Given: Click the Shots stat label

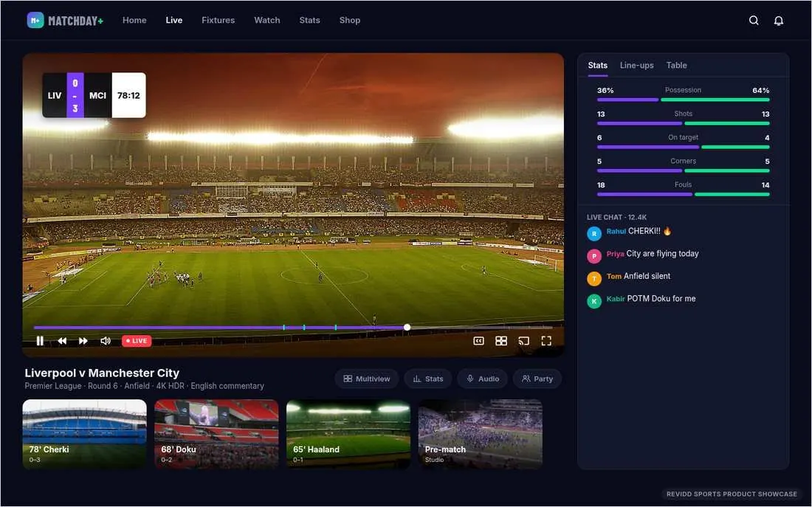Looking at the screenshot, I should (683, 114).
